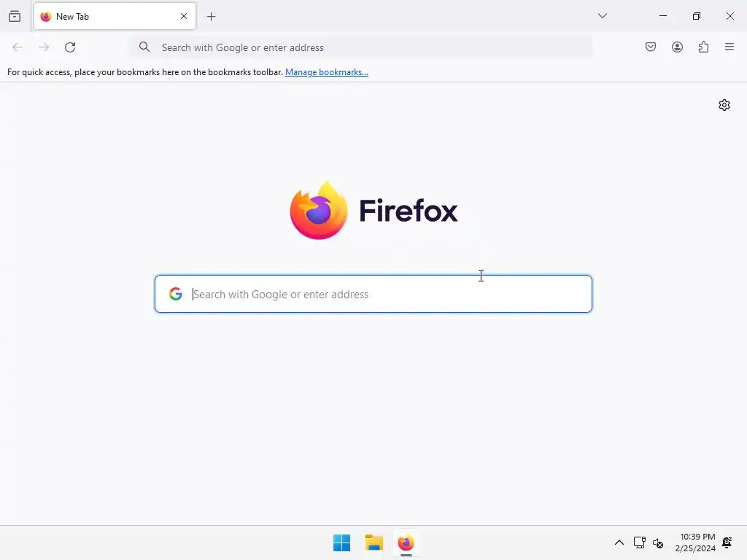Open the Firefox account icon
The height and width of the screenshot is (560, 747).
677,47
